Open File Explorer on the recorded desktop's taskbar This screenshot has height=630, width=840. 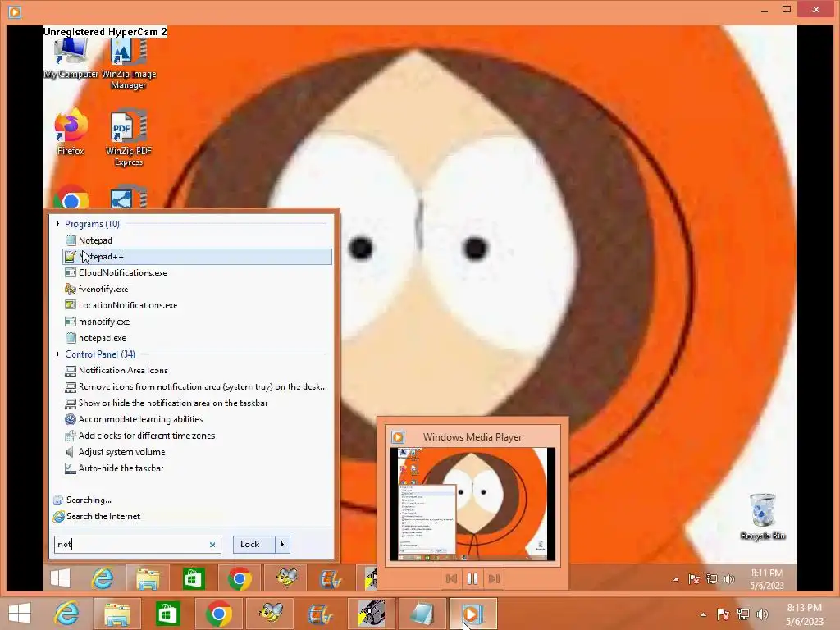pos(148,578)
